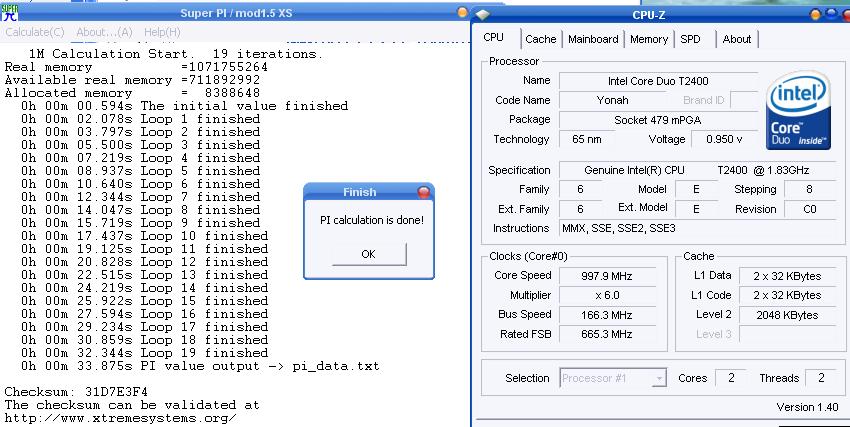Click the http://www.xtremesystems.org/ text
This screenshot has width=850, height=427.
tap(120, 418)
